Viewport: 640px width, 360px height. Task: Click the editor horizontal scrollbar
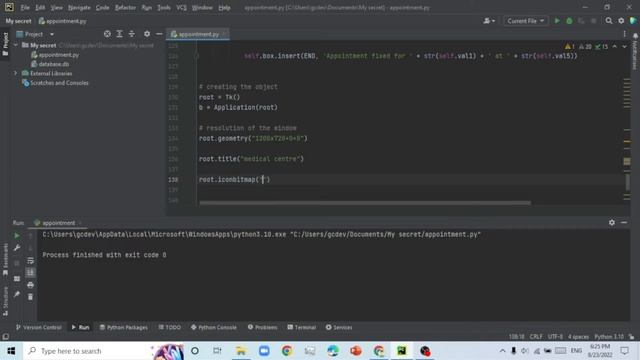pyautogui.click(x=365, y=202)
